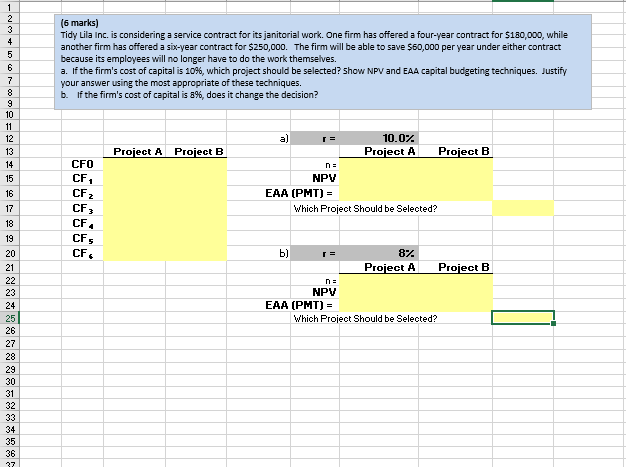Image resolution: width=626 pixels, height=467 pixels.
Task: Select Project B CF6 input cell
Action: (196, 253)
